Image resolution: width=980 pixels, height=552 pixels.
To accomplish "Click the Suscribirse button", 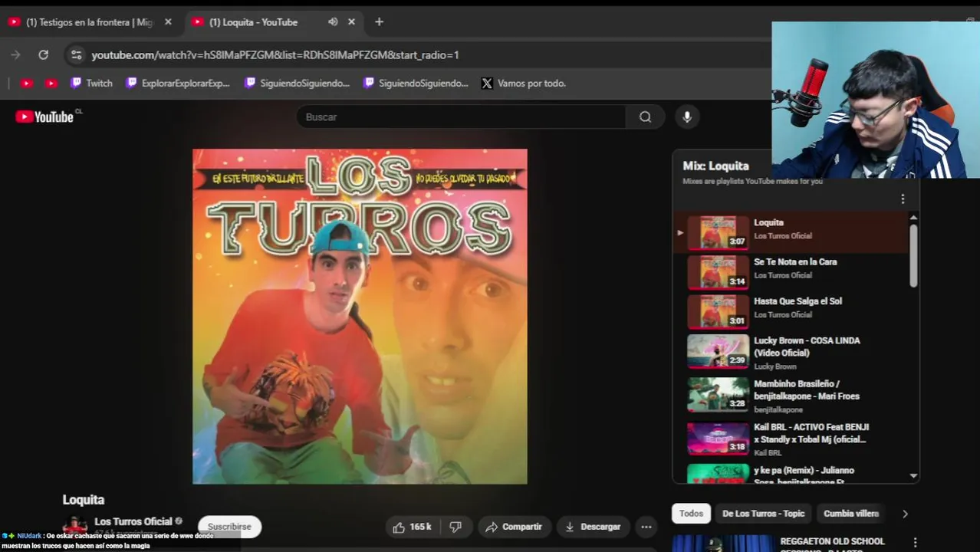I will pos(229,527).
